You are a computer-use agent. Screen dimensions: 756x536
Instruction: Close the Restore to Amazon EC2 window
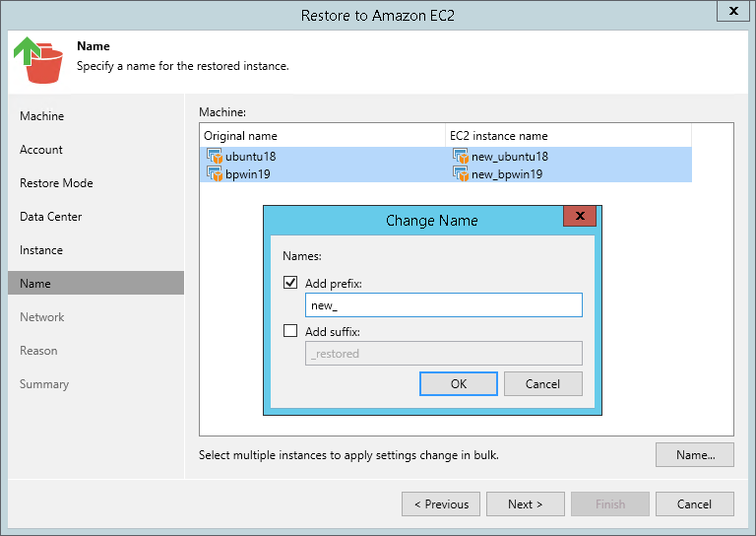coord(733,11)
